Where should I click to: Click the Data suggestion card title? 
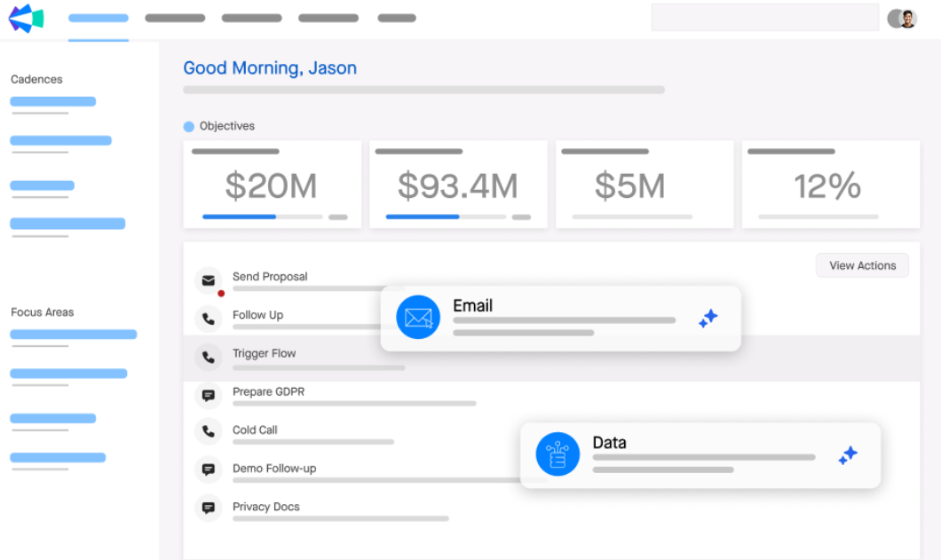610,442
